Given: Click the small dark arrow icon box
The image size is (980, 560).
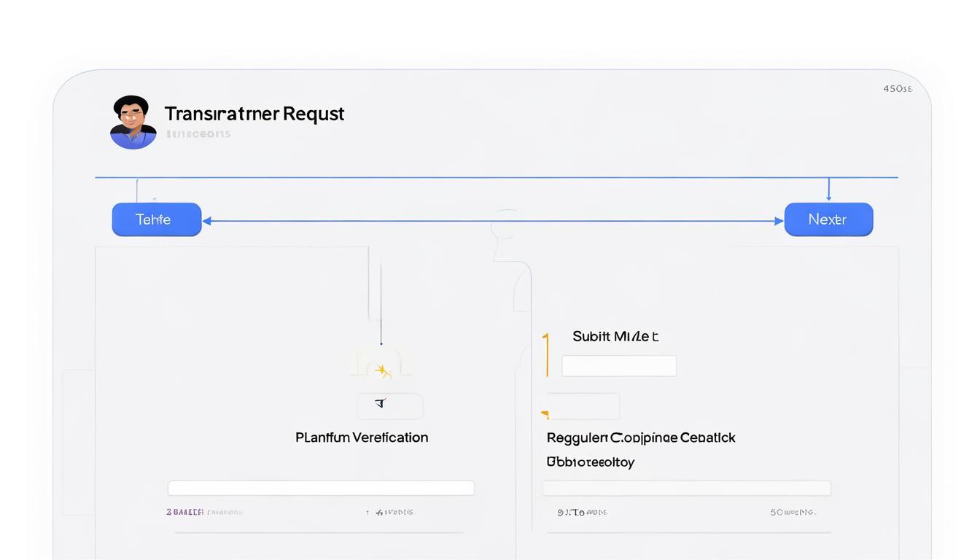Looking at the screenshot, I should tap(389, 405).
